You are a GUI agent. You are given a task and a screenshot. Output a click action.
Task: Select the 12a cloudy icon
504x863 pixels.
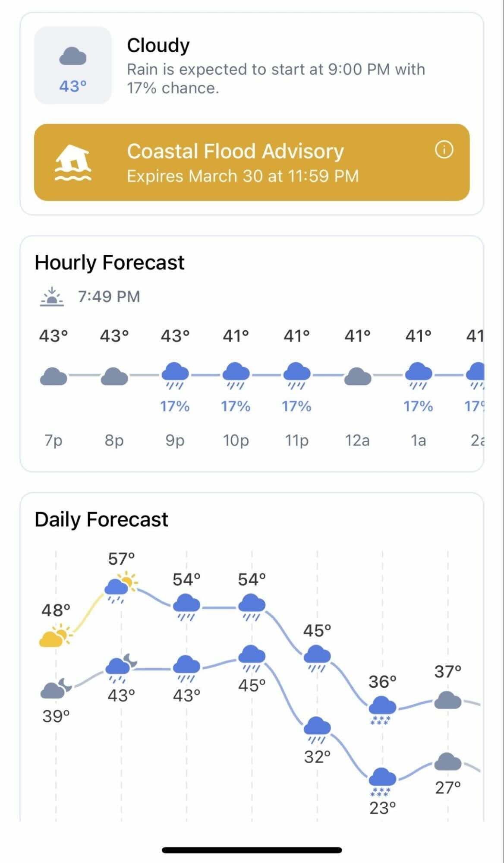(x=357, y=376)
